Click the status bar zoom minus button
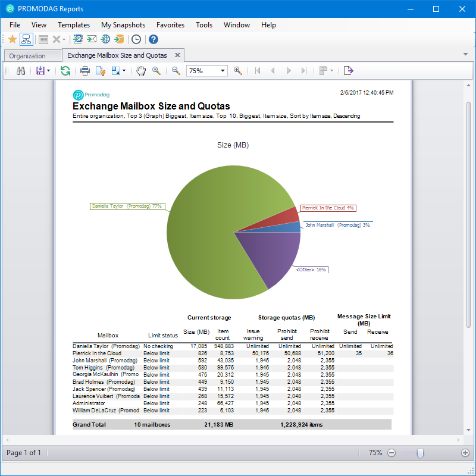The height and width of the screenshot is (476, 476). pyautogui.click(x=392, y=453)
